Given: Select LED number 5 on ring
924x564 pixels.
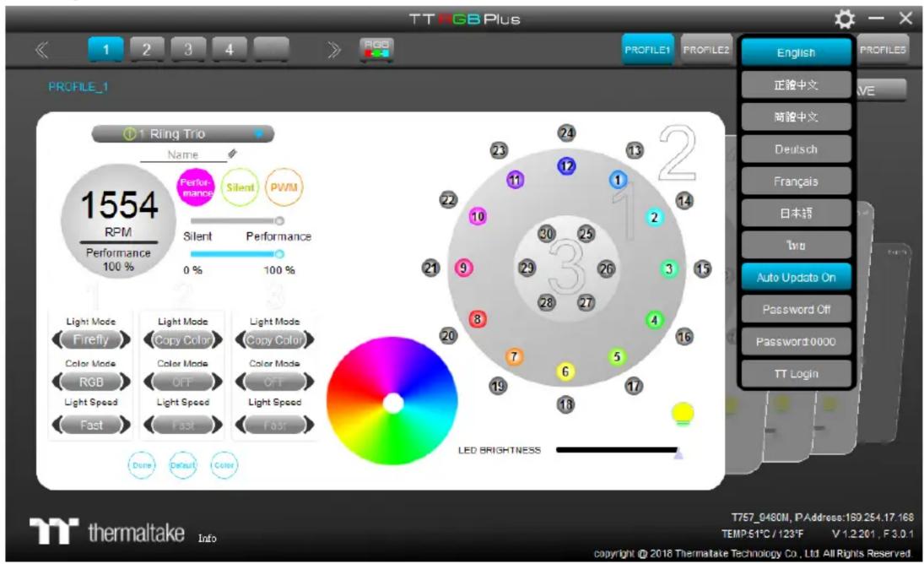Looking at the screenshot, I should [x=616, y=356].
